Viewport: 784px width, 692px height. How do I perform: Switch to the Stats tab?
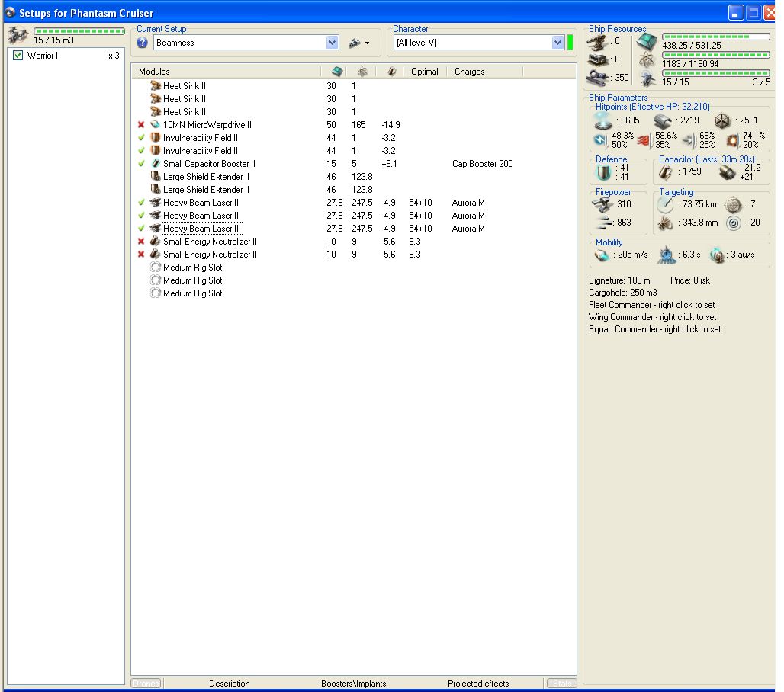(562, 684)
